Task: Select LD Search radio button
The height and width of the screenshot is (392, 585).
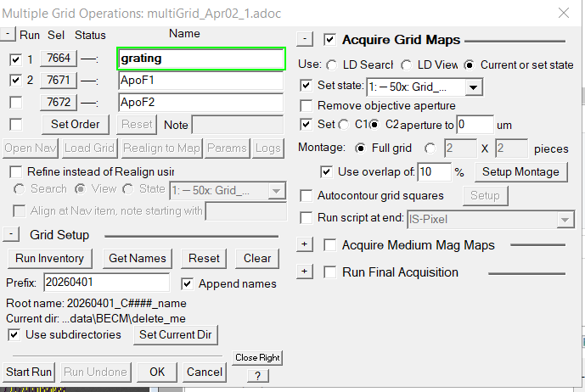Action: 331,65
